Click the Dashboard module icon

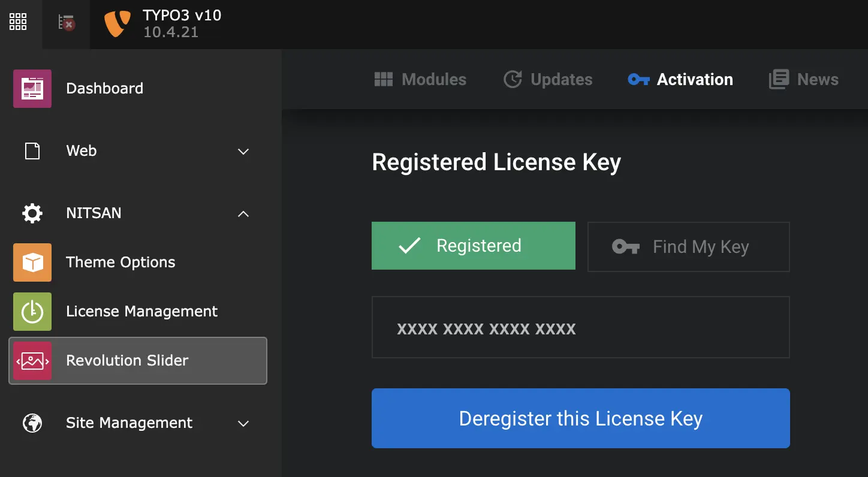point(32,89)
